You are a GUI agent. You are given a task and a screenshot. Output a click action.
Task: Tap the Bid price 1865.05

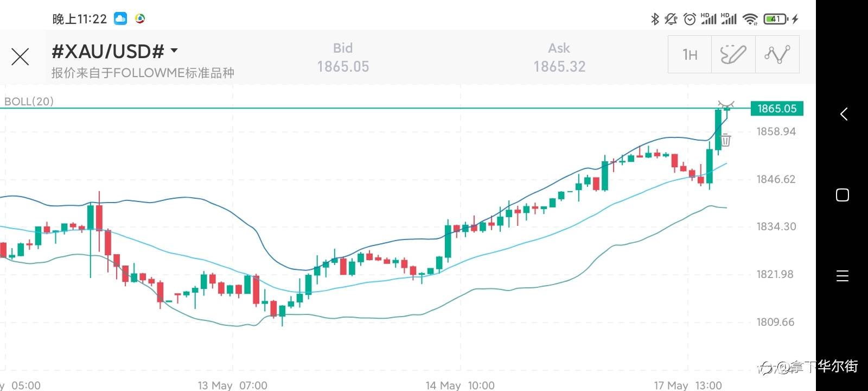click(343, 66)
